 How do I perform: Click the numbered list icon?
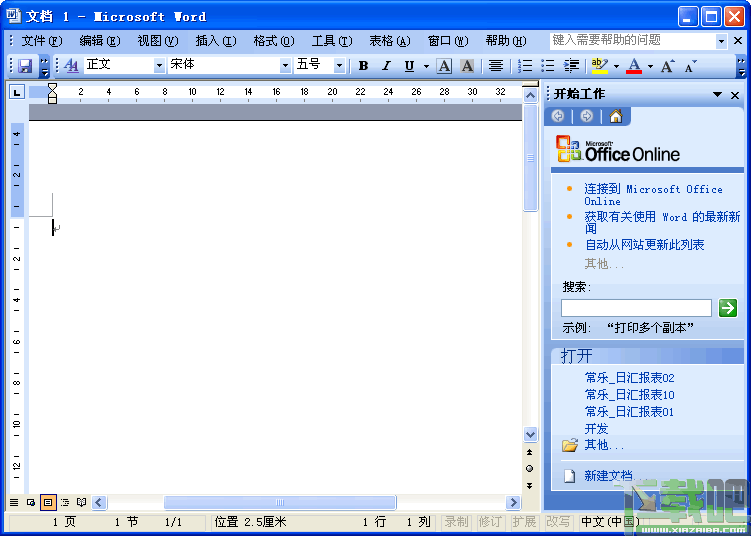tap(525, 66)
